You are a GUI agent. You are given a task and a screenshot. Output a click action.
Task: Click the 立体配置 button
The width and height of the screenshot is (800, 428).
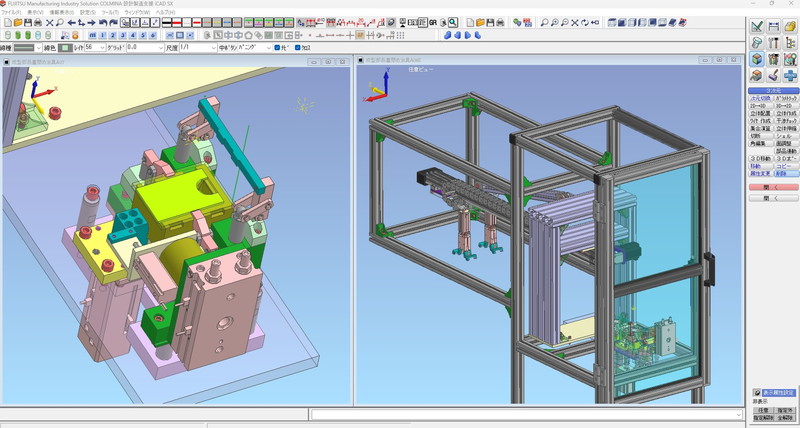click(760, 113)
